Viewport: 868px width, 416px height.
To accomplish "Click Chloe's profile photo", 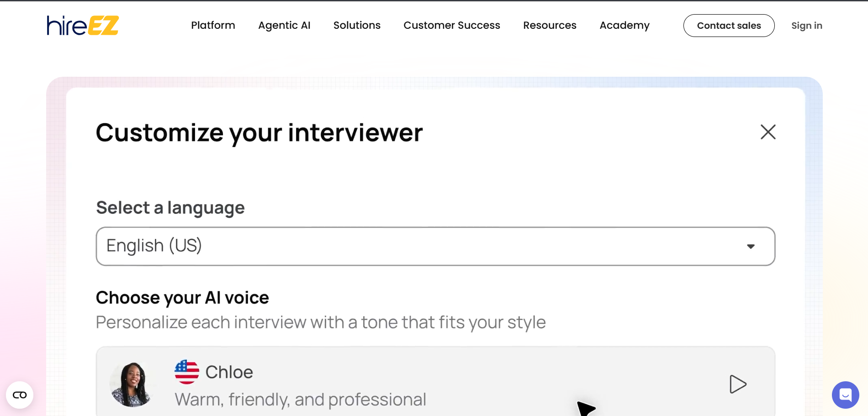I will point(132,384).
